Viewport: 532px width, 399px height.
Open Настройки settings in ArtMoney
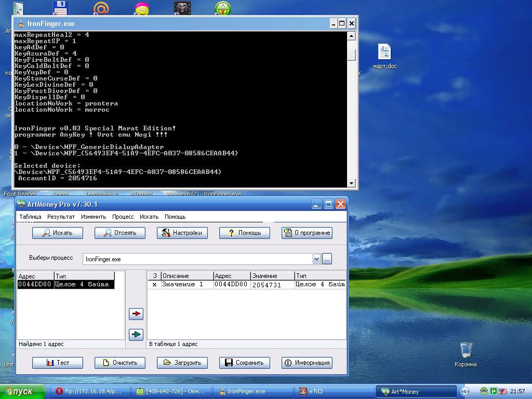point(182,233)
